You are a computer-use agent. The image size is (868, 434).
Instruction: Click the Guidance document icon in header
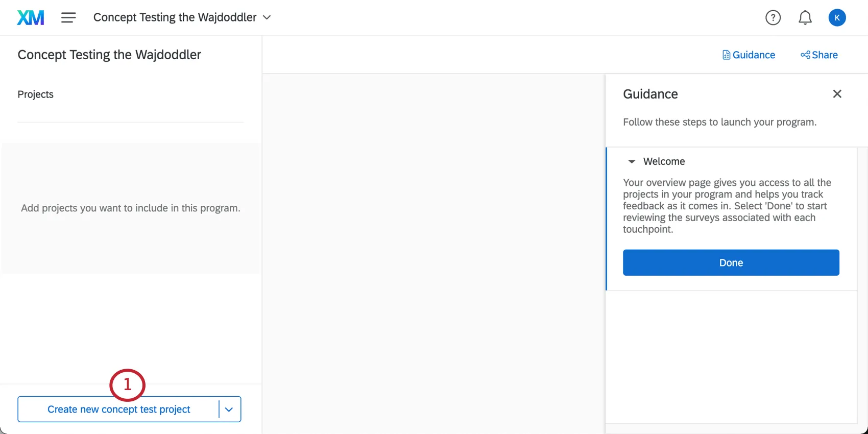point(726,55)
